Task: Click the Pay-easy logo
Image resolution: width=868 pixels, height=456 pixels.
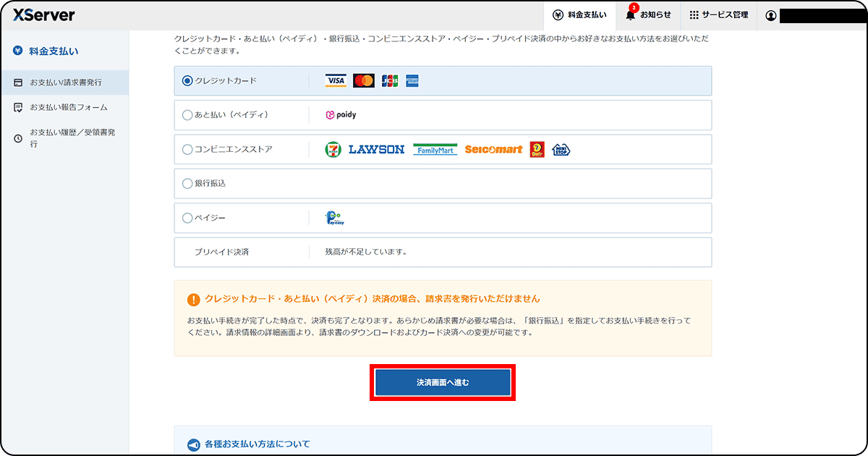Action: pos(335,218)
